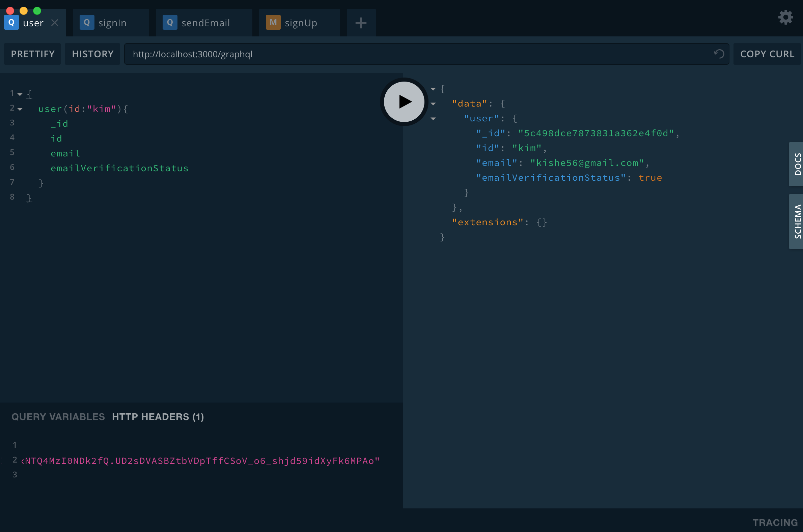Click the Q icon on the user tab

[x=11, y=23]
